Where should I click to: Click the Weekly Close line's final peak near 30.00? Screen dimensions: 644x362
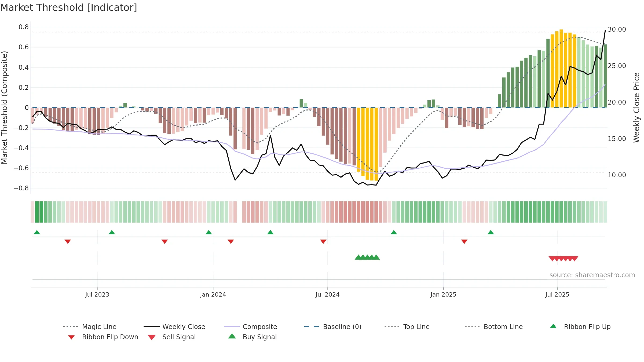pyautogui.click(x=605, y=31)
